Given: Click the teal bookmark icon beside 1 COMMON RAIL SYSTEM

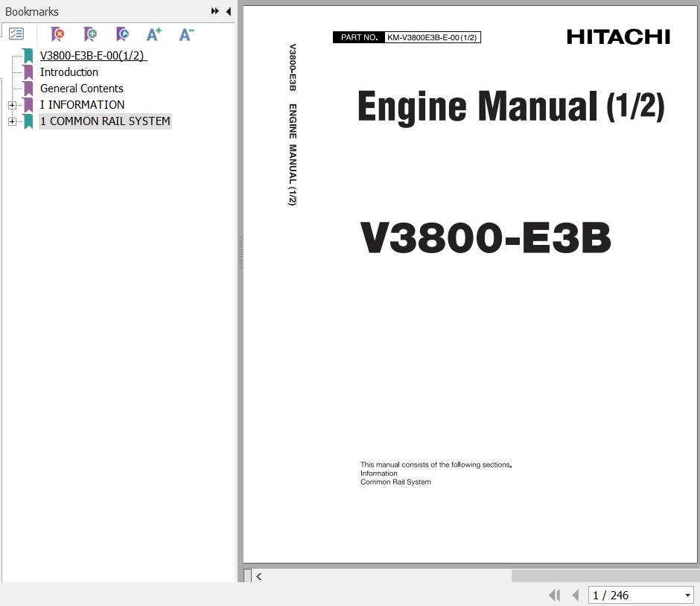Looking at the screenshot, I should (28, 121).
